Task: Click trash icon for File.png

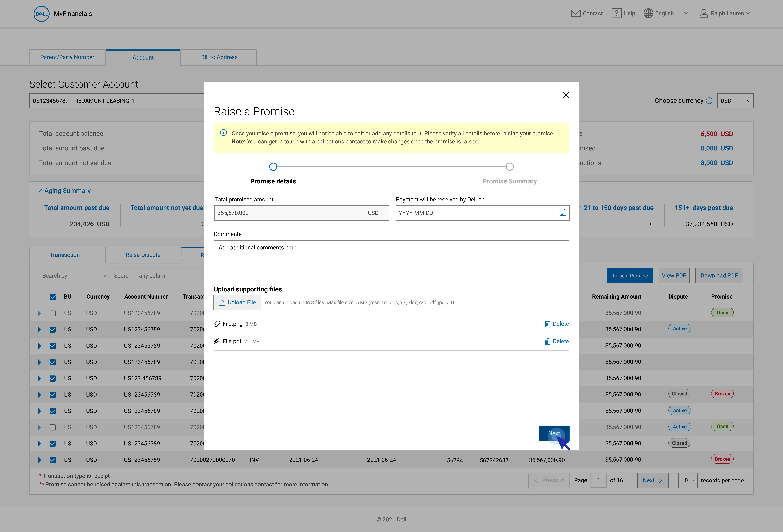Action: coord(547,324)
